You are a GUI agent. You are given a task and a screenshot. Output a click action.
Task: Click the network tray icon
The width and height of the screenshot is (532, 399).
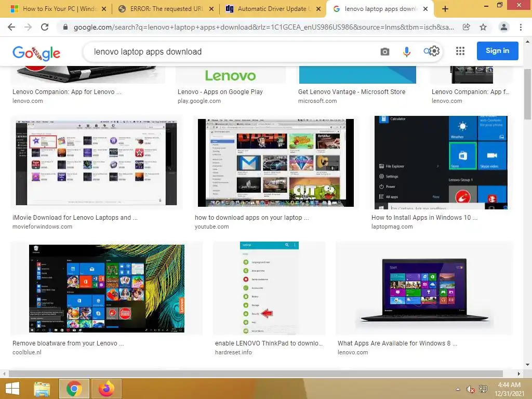tap(483, 389)
